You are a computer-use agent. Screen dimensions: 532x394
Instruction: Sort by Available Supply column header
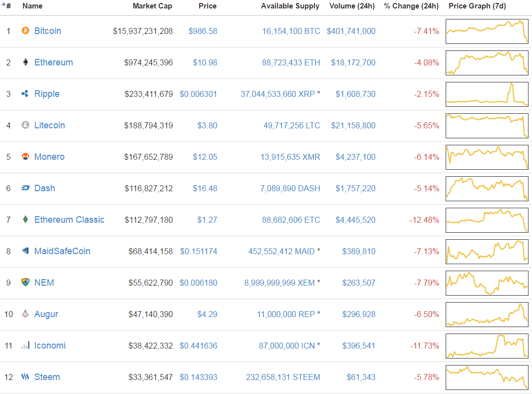click(x=290, y=6)
